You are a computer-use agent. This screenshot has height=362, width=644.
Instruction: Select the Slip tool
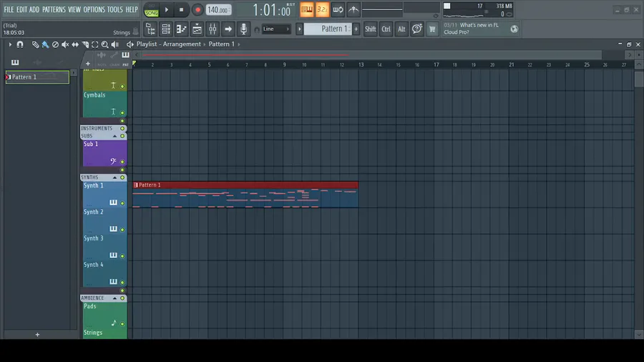tap(75, 44)
